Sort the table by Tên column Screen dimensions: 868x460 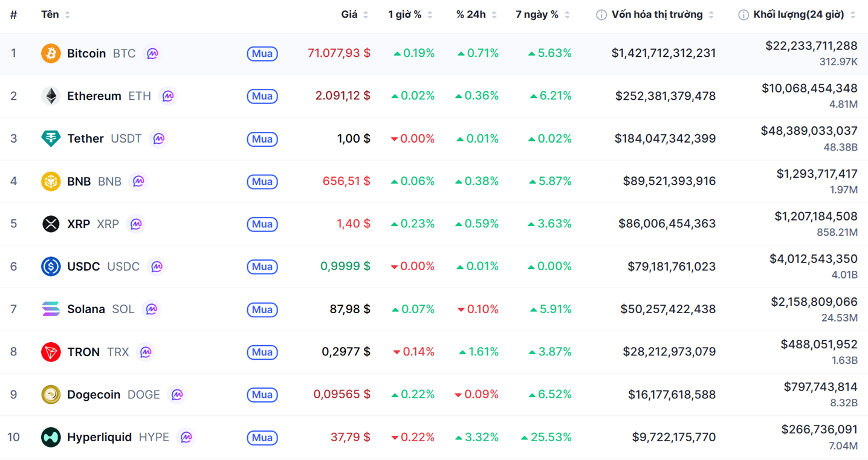click(56, 15)
